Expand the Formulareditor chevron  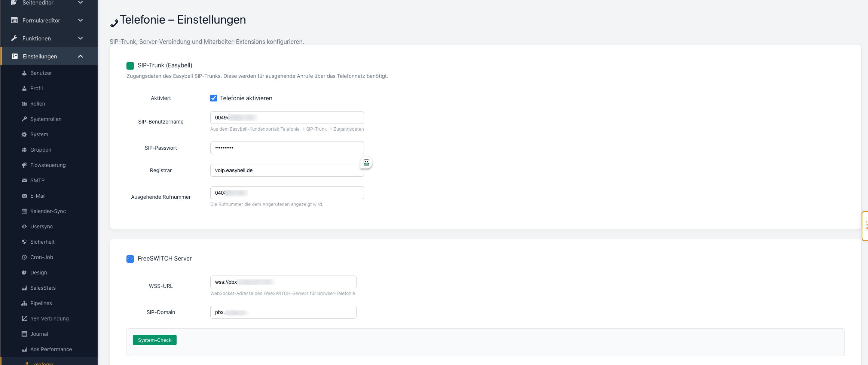coord(80,20)
